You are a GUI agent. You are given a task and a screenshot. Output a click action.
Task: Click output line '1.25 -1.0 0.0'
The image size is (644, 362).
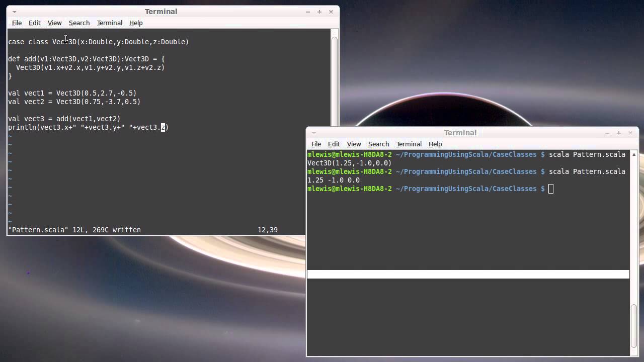point(334,180)
